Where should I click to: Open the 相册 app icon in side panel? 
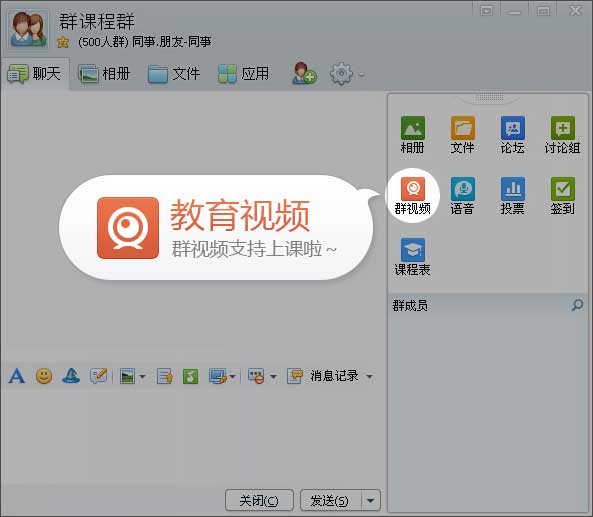413,135
